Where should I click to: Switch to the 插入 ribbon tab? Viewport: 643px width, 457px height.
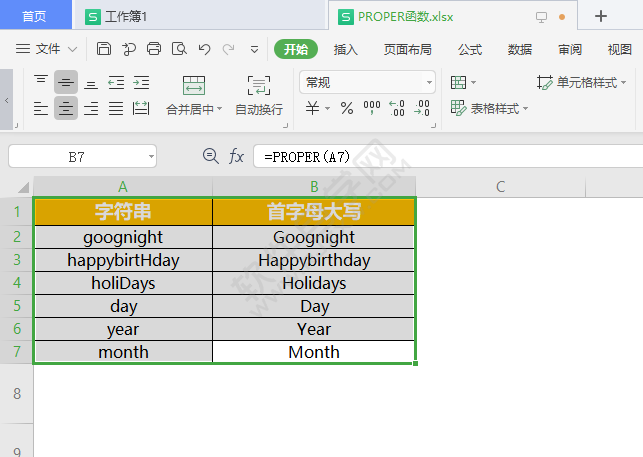click(x=346, y=49)
